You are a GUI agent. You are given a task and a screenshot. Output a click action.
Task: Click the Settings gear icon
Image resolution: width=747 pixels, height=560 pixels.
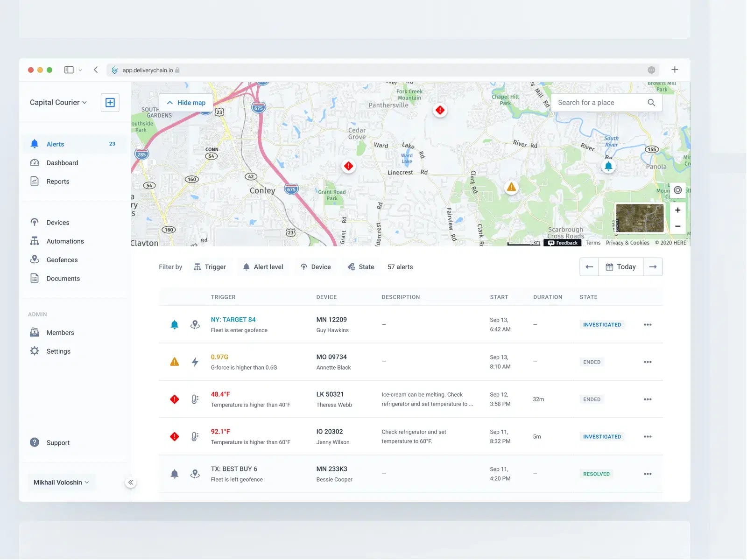[35, 351]
